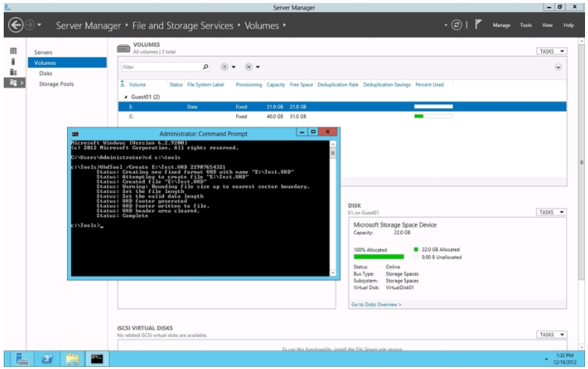
Task: Click the 22.0 GB Allocated legend swatch
Action: pyautogui.click(x=416, y=250)
